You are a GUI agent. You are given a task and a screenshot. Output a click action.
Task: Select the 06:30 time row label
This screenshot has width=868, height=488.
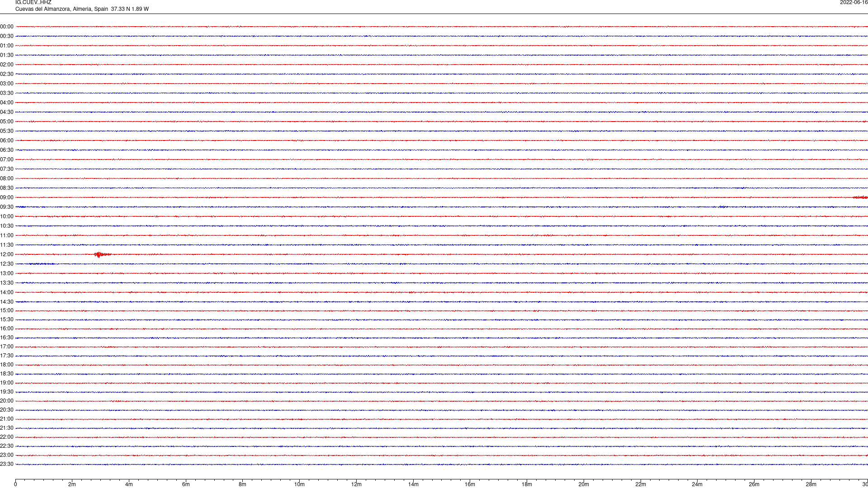[x=7, y=150]
